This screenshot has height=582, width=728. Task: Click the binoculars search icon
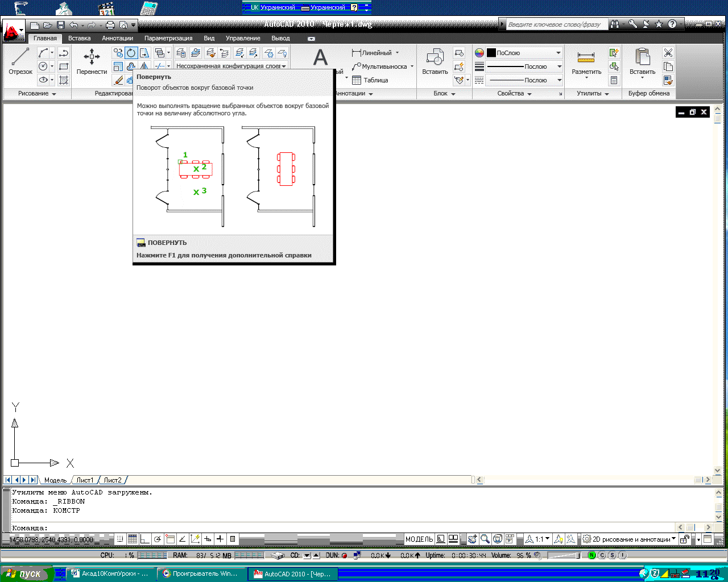coord(614,24)
